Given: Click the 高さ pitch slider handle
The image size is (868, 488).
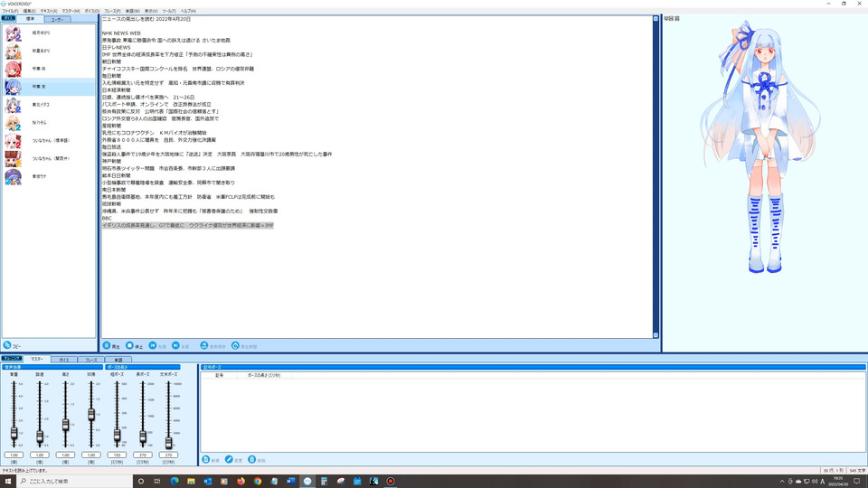Looking at the screenshot, I should click(65, 425).
